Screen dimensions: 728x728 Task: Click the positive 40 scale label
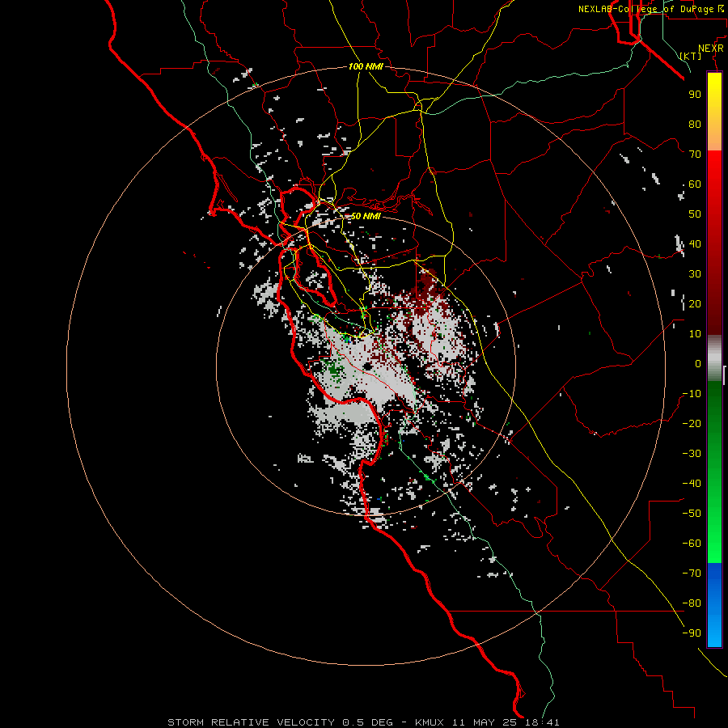695,243
